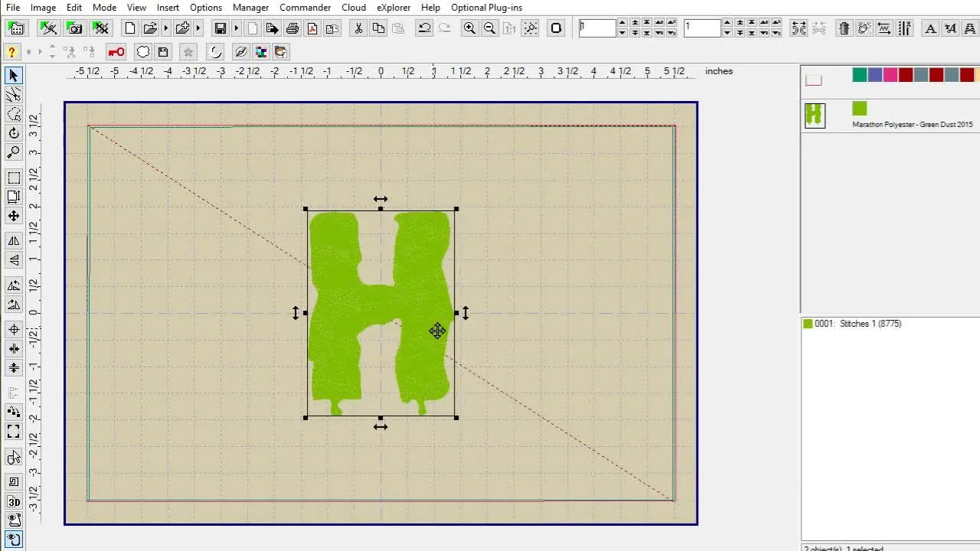This screenshot has width=980, height=551.
Task: Click the 'Marathon Polyester - Green Dust 2015' label
Action: pyautogui.click(x=913, y=125)
